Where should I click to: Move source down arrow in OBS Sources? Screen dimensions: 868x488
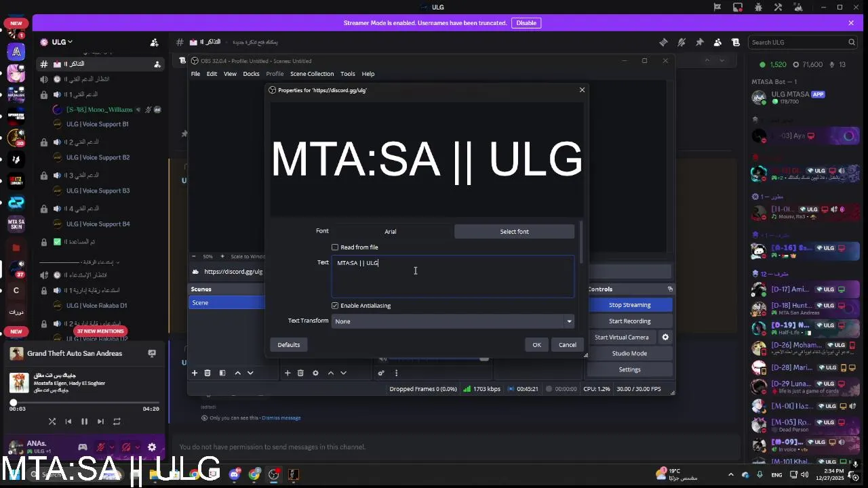343,373
